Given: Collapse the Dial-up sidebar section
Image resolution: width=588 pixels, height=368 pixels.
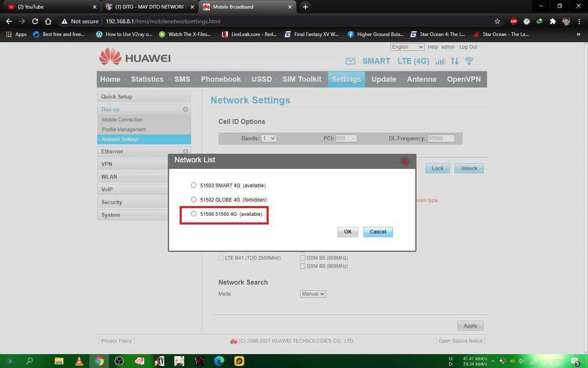Looking at the screenshot, I should click(185, 110).
